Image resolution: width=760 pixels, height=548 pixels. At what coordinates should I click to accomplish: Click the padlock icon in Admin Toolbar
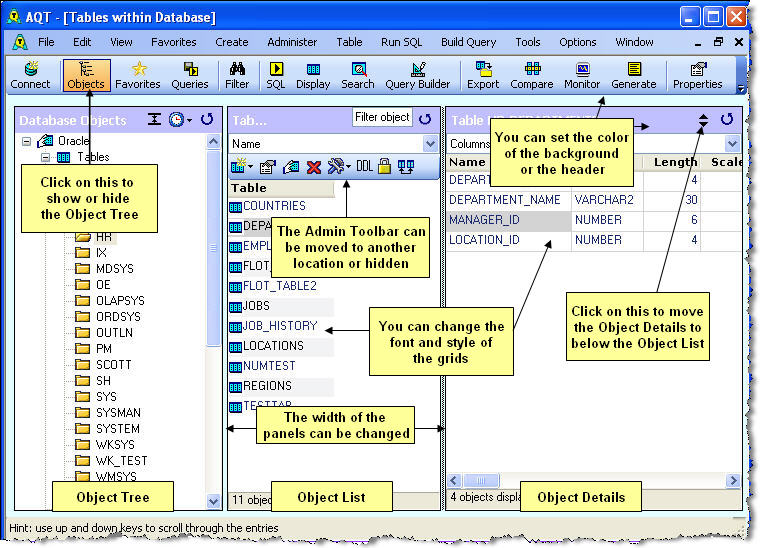(x=384, y=166)
